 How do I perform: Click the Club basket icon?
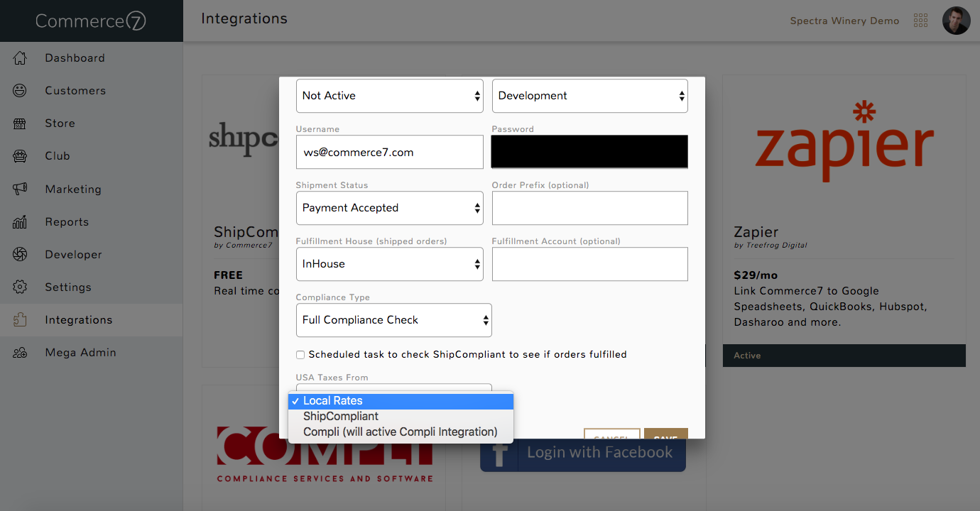pos(20,156)
